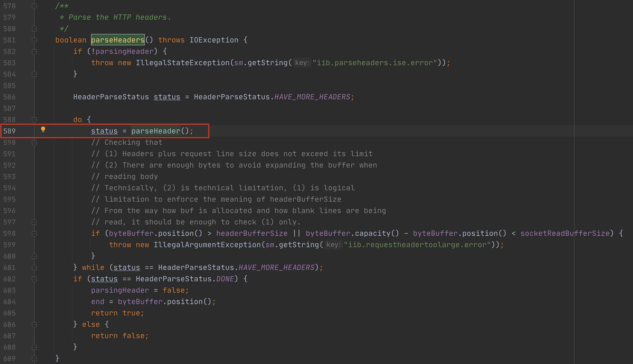Click the boolean return type keyword
This screenshot has height=364, width=633.
coord(71,40)
